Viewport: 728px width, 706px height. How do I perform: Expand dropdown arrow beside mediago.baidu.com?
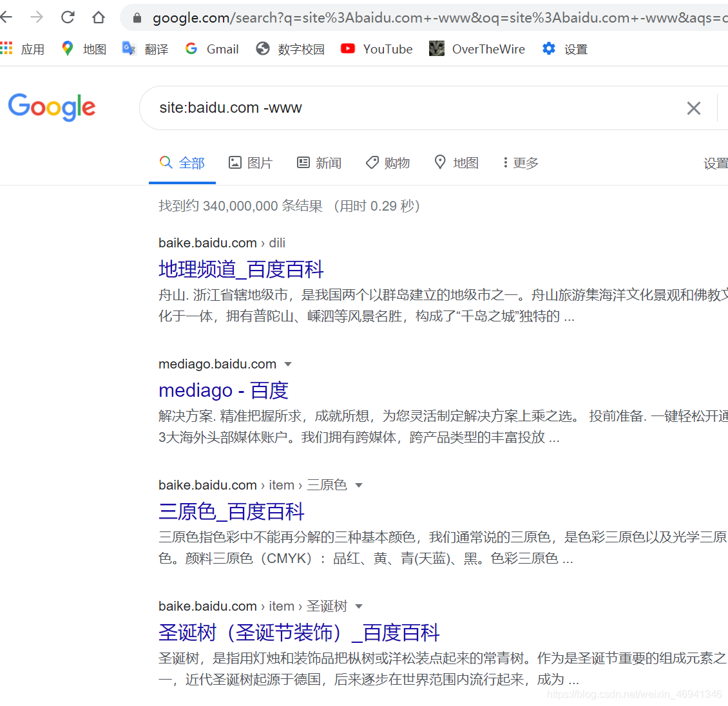click(288, 364)
